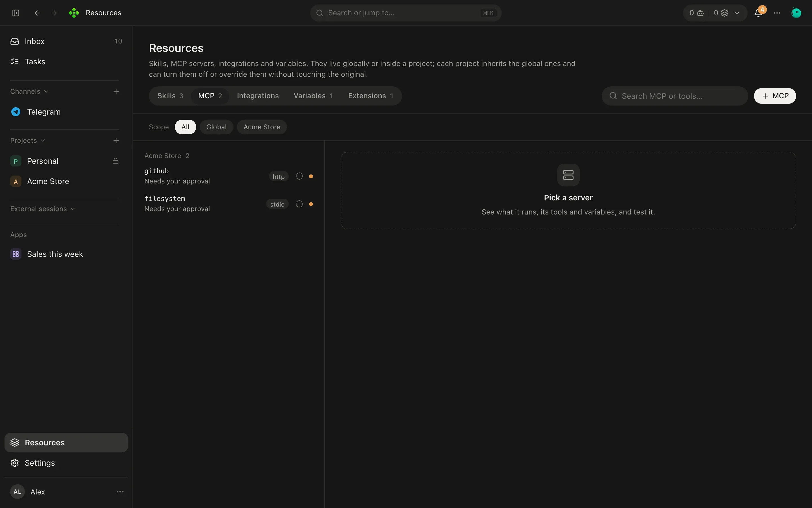Collapse the Projects section
The image size is (812, 508).
pyautogui.click(x=28, y=141)
